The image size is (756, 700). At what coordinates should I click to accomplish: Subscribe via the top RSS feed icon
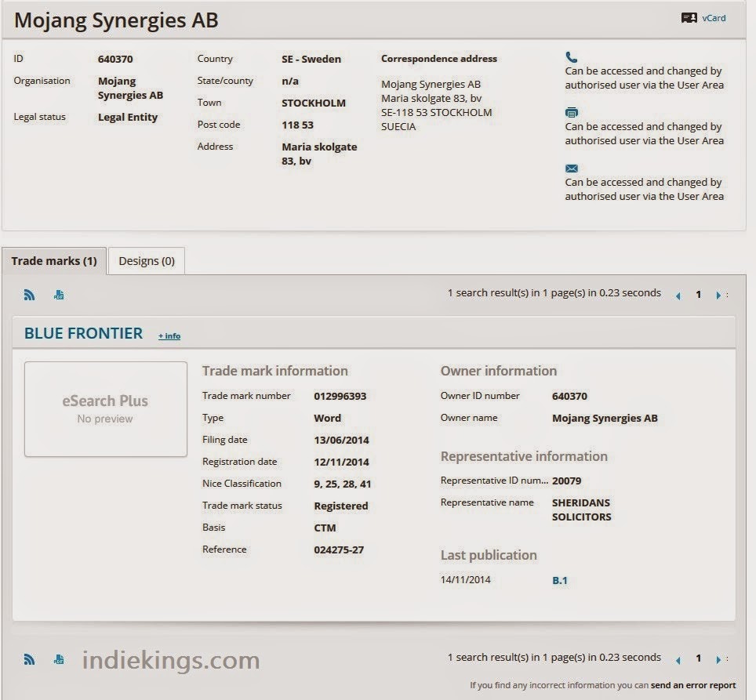click(30, 295)
